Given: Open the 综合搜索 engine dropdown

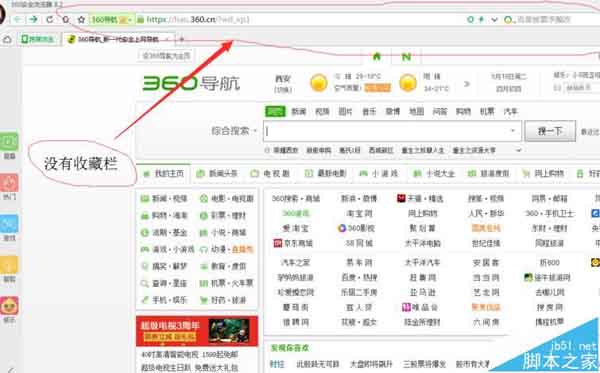Looking at the screenshot, I should 234,131.
